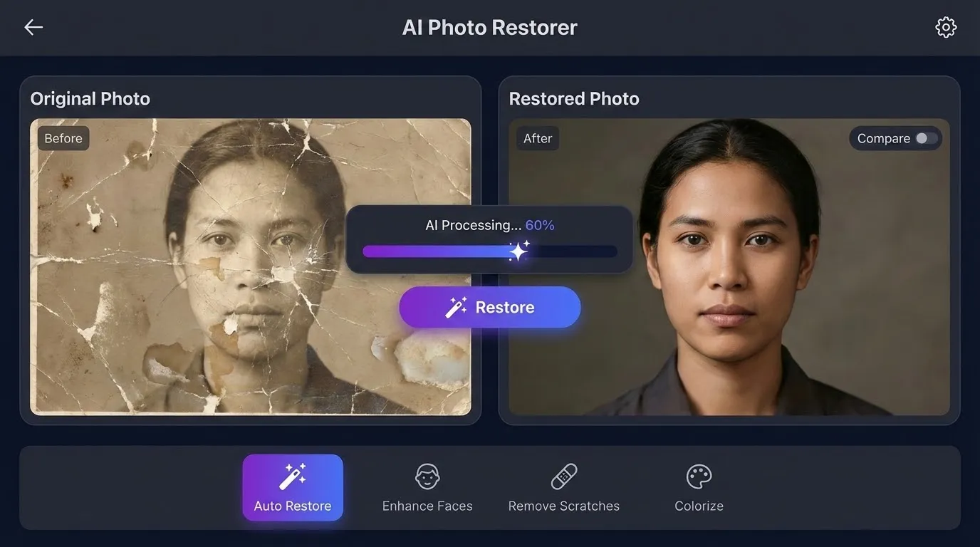
Task: Click the sparkle marker on progress bar
Action: pyautogui.click(x=518, y=251)
